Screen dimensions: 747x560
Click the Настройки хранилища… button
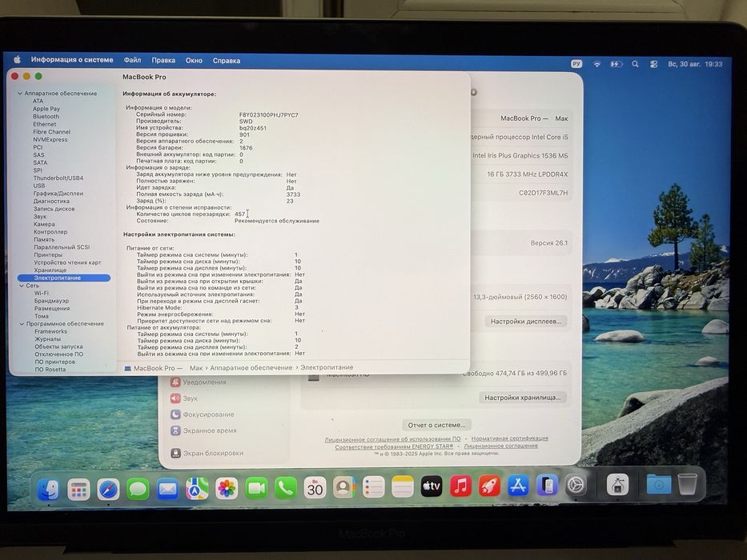tap(522, 398)
